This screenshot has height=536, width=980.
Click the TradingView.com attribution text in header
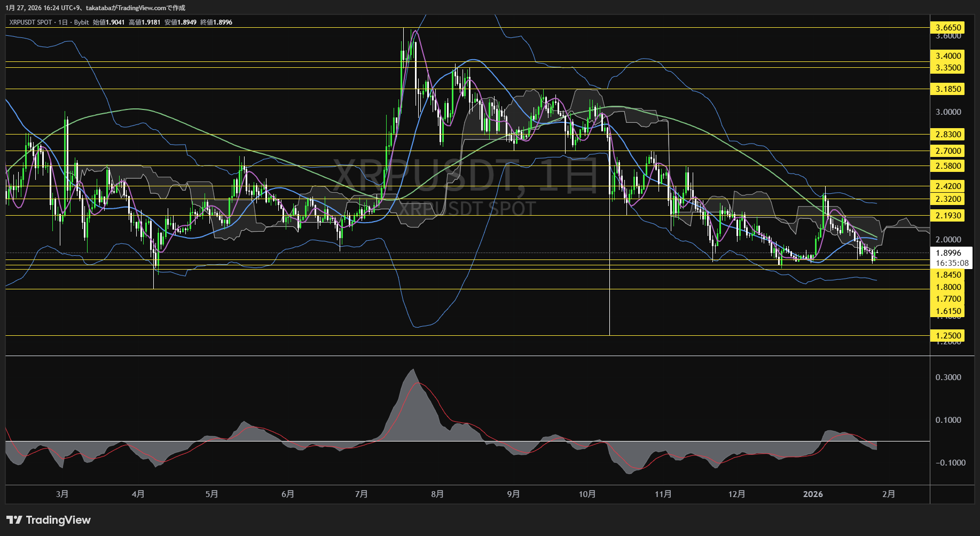(x=152, y=8)
